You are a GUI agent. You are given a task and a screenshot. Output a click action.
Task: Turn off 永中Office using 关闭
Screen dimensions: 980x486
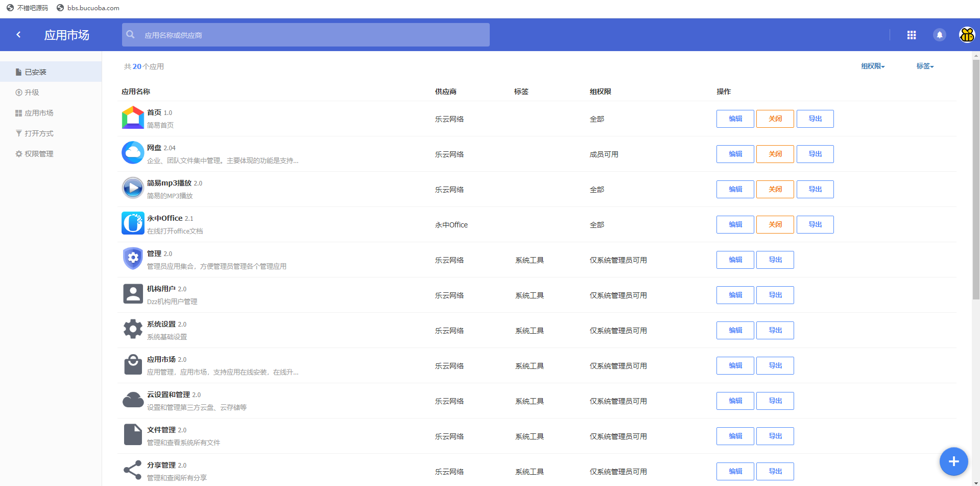coord(775,225)
